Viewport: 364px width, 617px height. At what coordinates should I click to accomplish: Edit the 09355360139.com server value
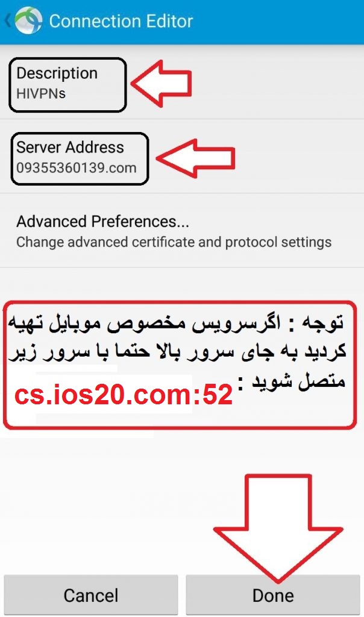[77, 168]
